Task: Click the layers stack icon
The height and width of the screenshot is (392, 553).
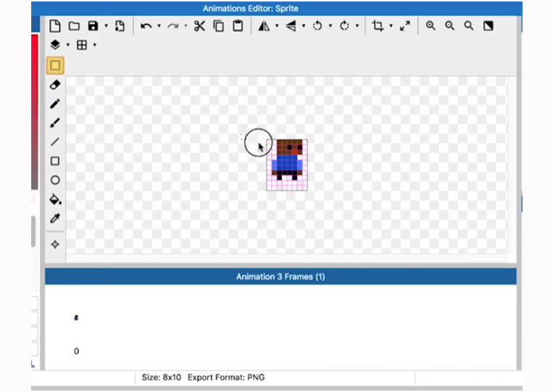Action: (x=55, y=45)
